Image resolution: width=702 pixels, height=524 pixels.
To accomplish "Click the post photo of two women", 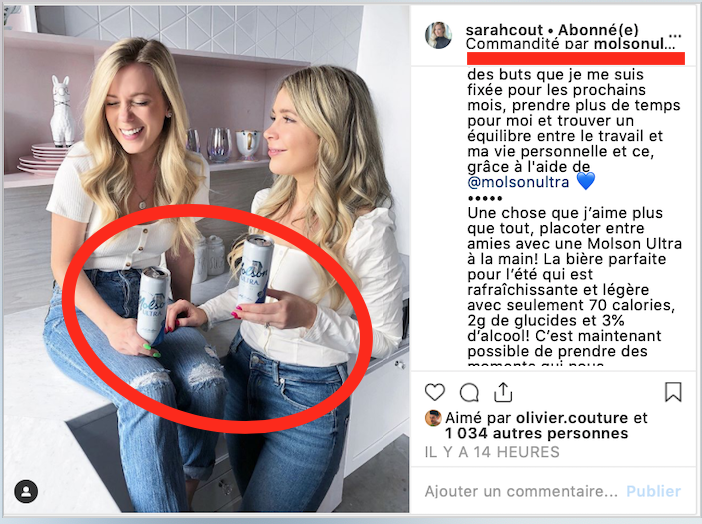I will tap(206, 259).
